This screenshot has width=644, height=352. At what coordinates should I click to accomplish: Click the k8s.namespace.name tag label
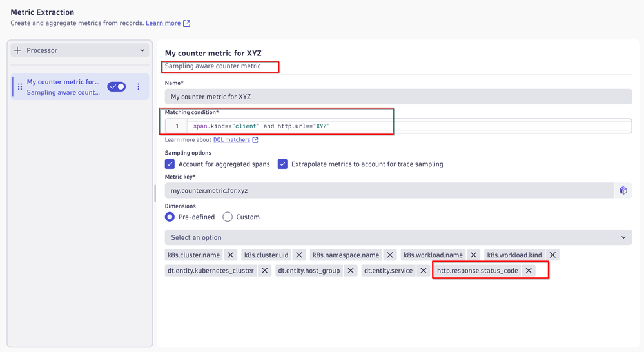pos(346,255)
